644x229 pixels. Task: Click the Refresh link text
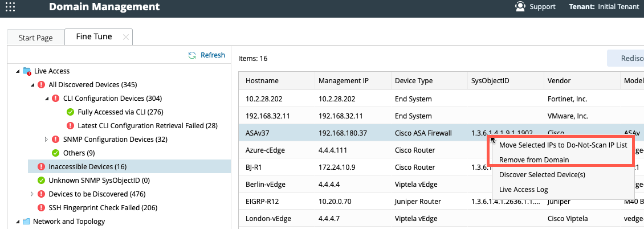[x=213, y=55]
